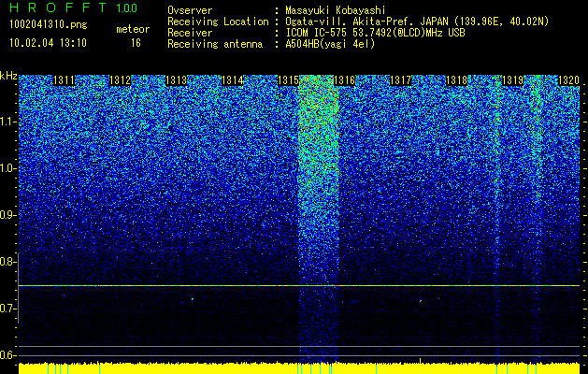Click the 1320 time marker
The width and height of the screenshot is (588, 374).
point(569,80)
